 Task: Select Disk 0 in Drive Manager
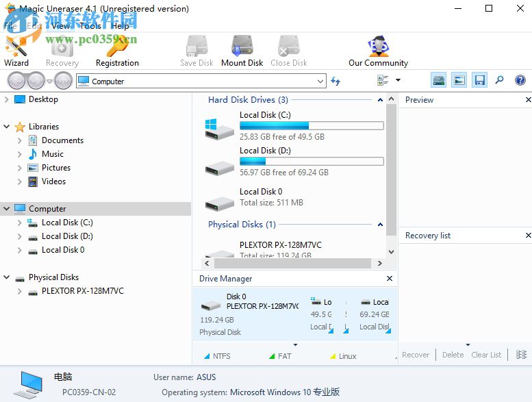(x=250, y=314)
